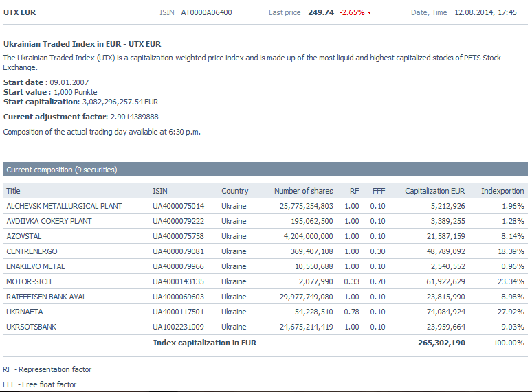Select the ALCHEVSK METALLURGICAL PLANT row title

click(64, 206)
